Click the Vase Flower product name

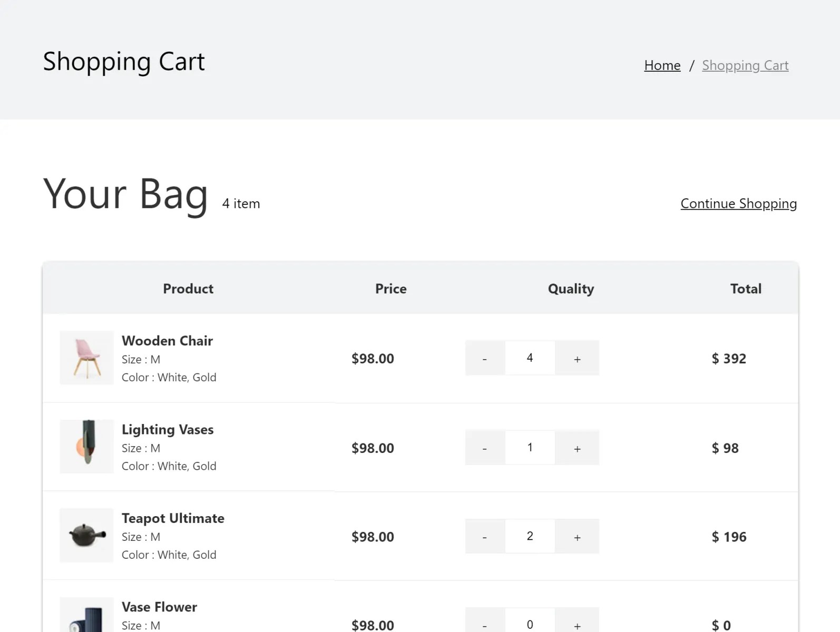point(159,607)
